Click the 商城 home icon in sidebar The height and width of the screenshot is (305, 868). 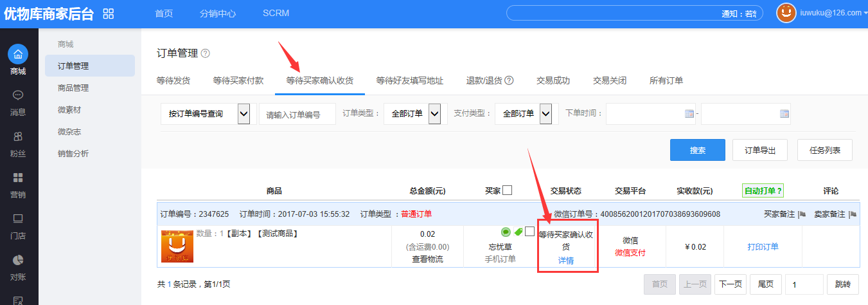[x=18, y=53]
